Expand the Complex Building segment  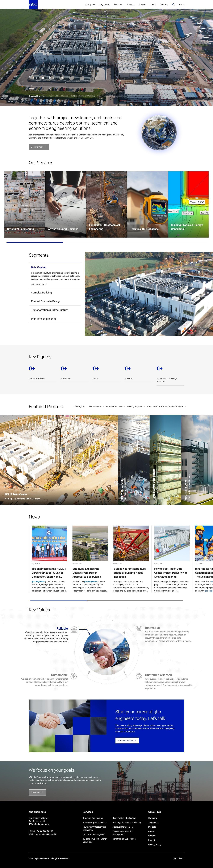pos(42,292)
